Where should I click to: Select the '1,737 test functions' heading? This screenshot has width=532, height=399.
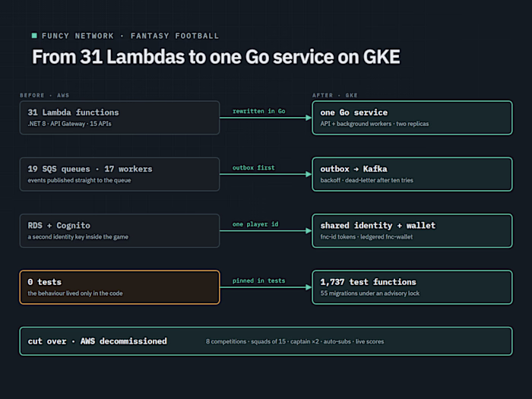368,282
